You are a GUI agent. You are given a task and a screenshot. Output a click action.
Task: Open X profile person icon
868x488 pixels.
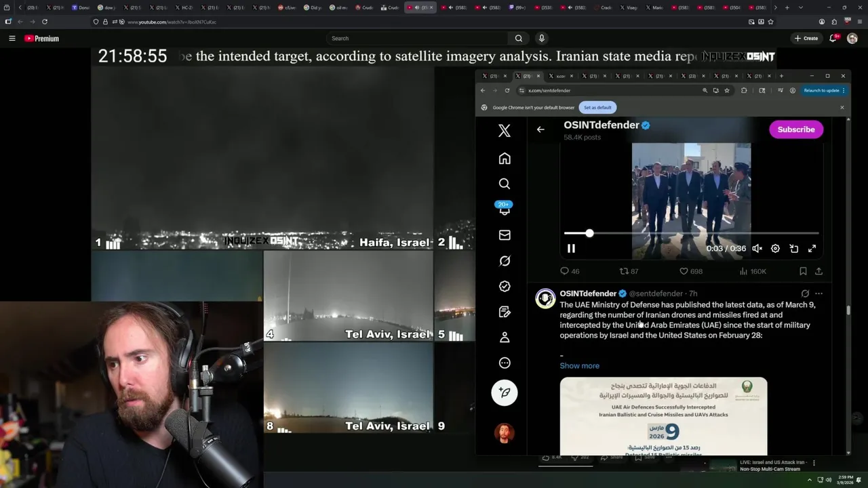pos(505,338)
